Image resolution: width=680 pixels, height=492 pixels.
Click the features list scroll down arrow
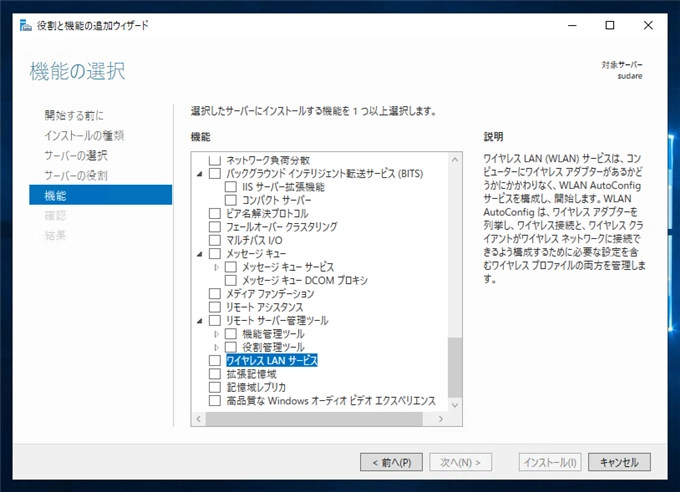(x=455, y=405)
